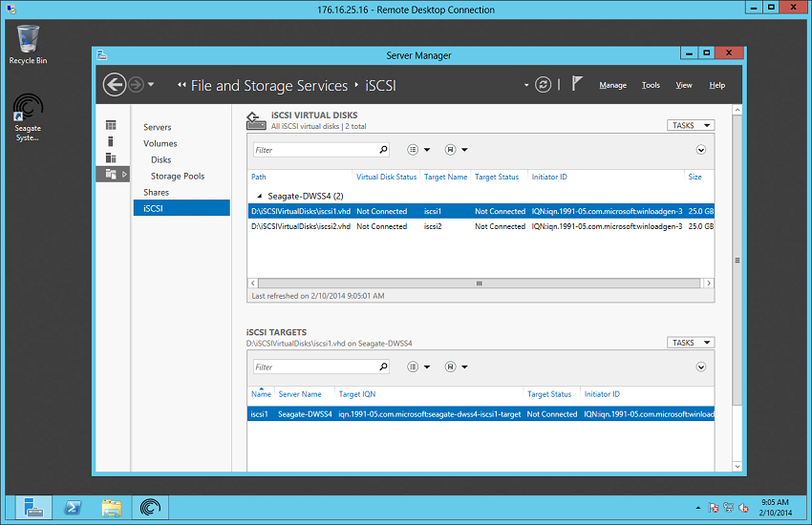Sort targets by Name column
812x525 pixels.
tap(261, 394)
